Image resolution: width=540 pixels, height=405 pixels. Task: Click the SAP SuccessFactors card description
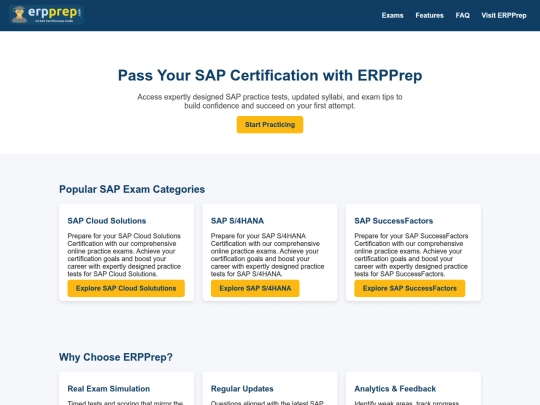click(x=411, y=255)
